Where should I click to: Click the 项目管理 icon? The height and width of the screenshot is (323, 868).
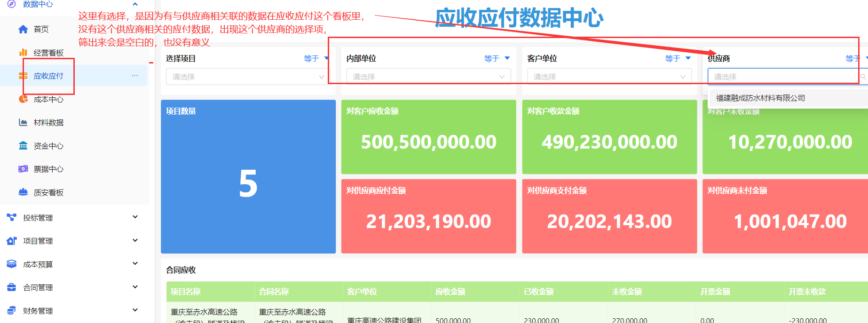tap(12, 241)
